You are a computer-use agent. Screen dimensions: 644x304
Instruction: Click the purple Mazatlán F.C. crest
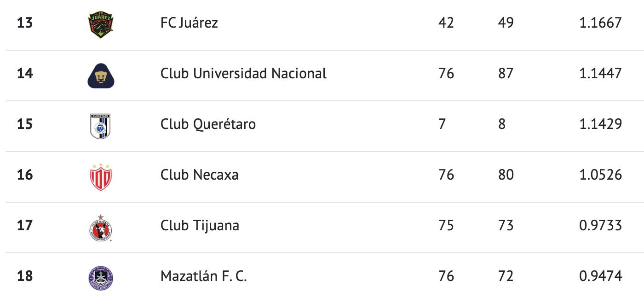pyautogui.click(x=101, y=277)
